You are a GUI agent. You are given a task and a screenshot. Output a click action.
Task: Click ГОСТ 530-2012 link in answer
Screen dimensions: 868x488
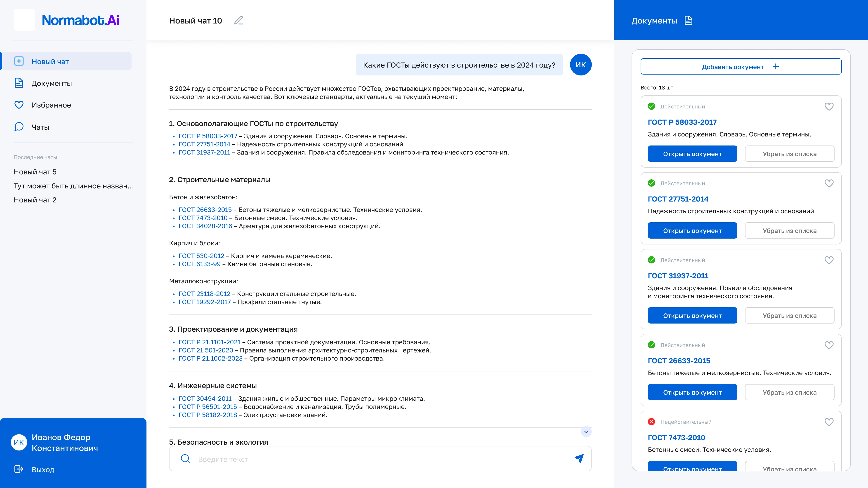pyautogui.click(x=201, y=256)
